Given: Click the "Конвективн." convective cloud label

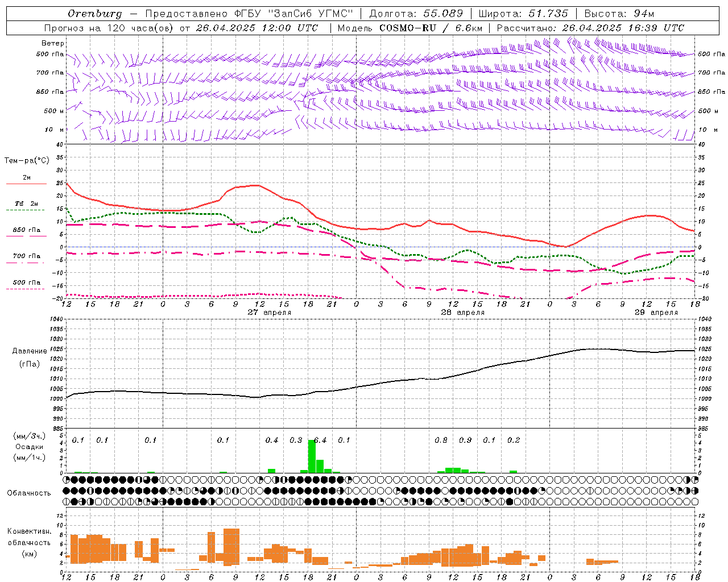Looking at the screenshot, I should [x=29, y=531].
